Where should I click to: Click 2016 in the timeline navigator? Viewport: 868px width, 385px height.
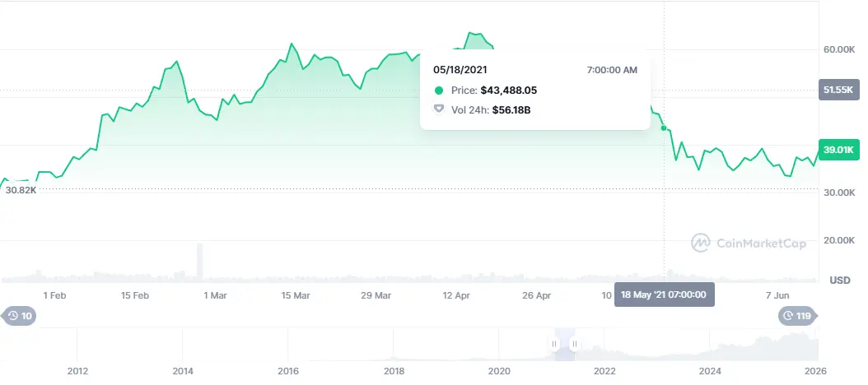pos(287,371)
